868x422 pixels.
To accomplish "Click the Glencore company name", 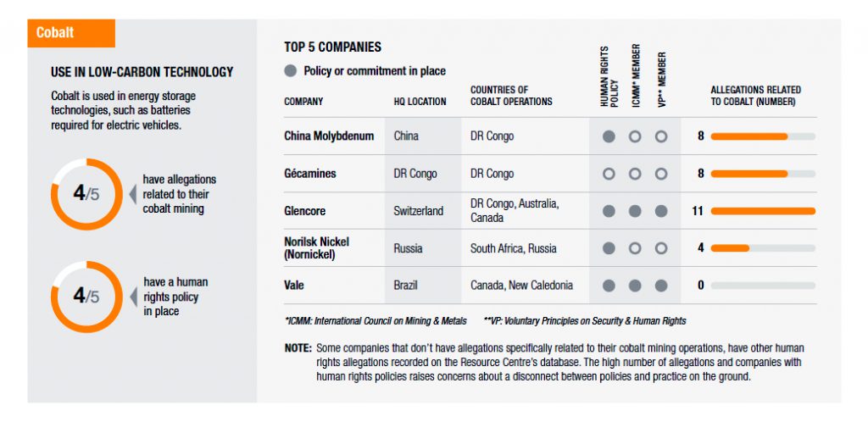I will pos(305,211).
